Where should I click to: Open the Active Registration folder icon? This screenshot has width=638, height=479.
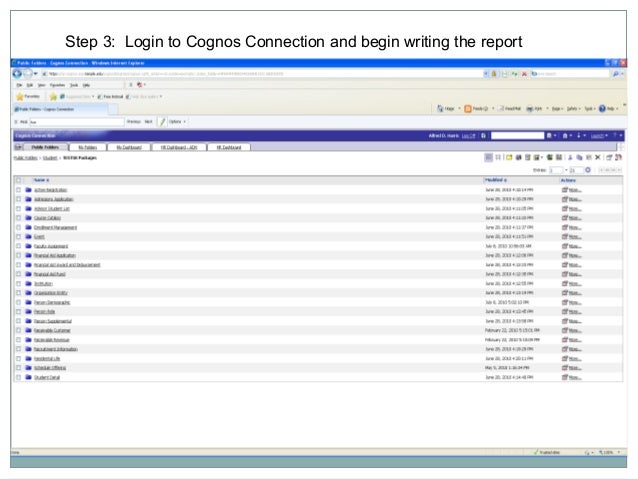(28, 190)
